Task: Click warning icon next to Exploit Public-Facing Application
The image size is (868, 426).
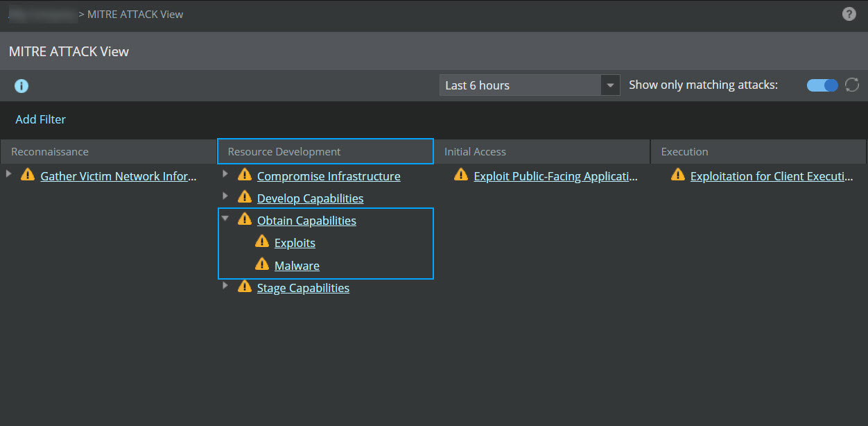Action: [x=461, y=174]
